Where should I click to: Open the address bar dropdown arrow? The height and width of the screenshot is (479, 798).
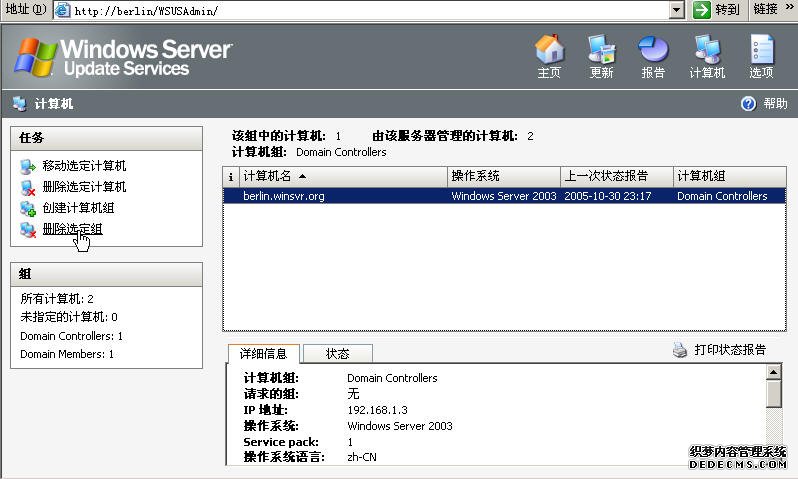676,10
